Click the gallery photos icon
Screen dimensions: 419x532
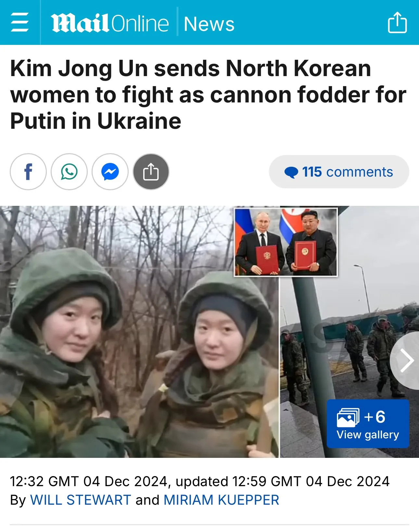(x=348, y=418)
